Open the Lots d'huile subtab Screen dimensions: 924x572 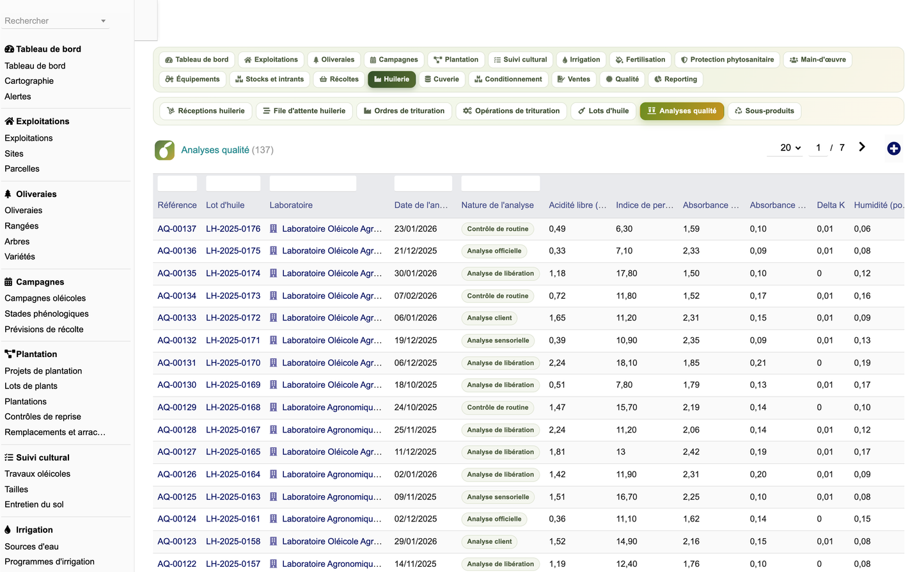[x=604, y=111]
